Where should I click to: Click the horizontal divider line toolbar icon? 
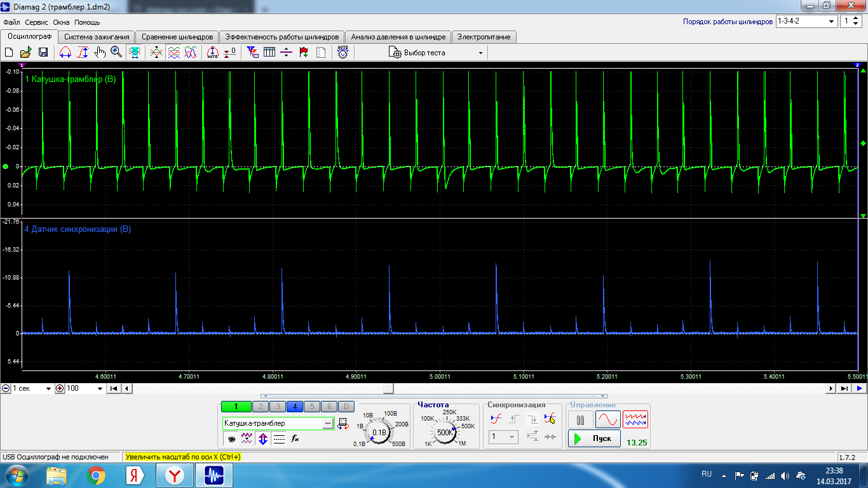click(286, 53)
